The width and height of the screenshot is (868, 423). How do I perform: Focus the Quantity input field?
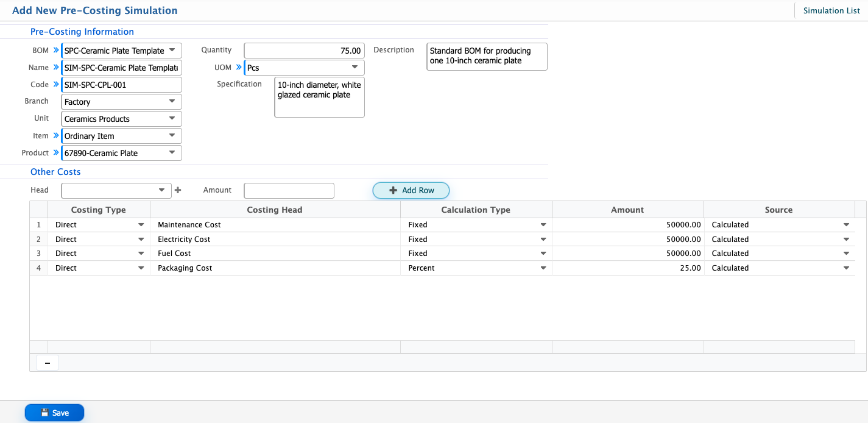305,51
